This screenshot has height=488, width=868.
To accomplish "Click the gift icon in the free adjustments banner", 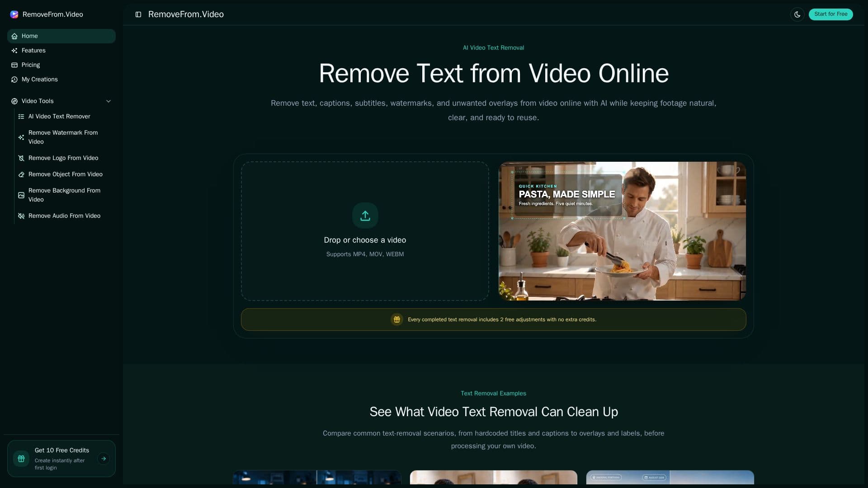I will point(397,319).
